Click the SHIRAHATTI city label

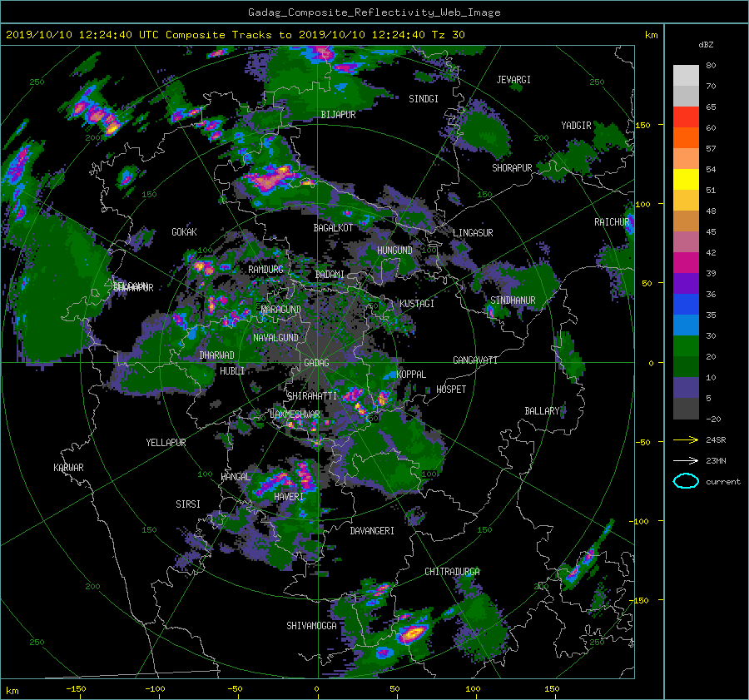[312, 396]
